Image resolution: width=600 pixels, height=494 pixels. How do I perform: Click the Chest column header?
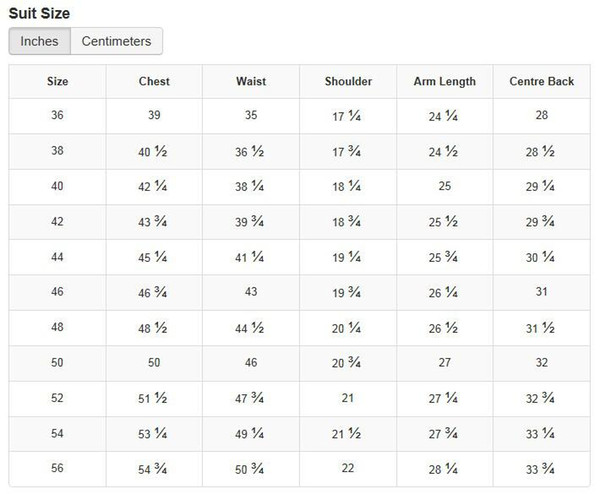154,81
